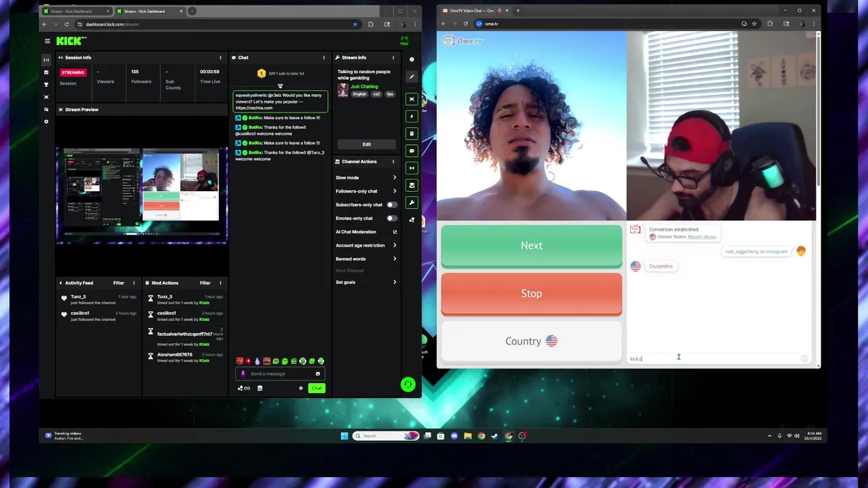Click the green Chat send button
868x488 pixels.
pyautogui.click(x=317, y=388)
